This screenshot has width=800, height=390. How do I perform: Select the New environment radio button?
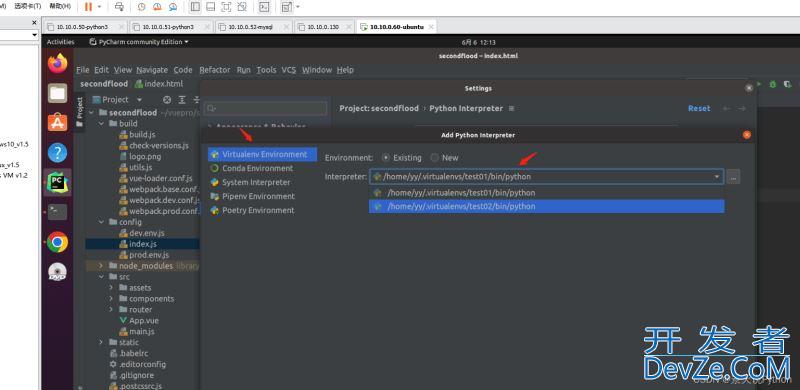434,158
